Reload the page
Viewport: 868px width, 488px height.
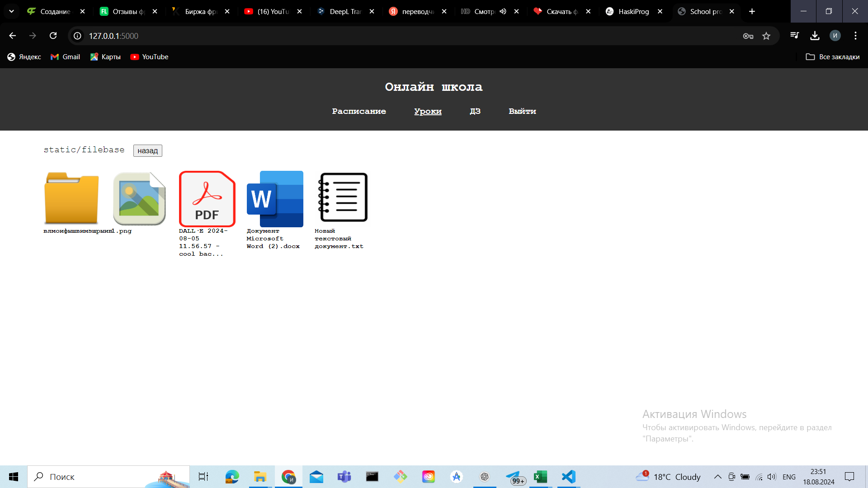pos(53,36)
